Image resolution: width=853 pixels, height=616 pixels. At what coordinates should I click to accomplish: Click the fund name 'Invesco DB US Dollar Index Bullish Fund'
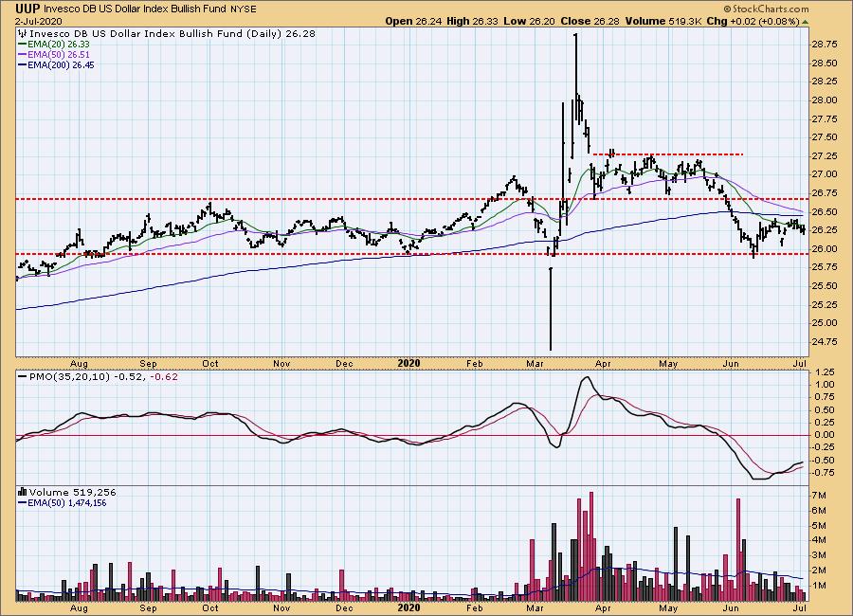pos(135,9)
